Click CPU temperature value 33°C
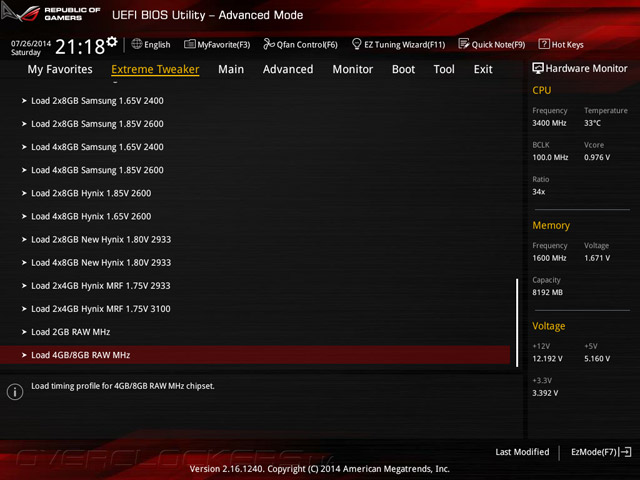 [592, 123]
